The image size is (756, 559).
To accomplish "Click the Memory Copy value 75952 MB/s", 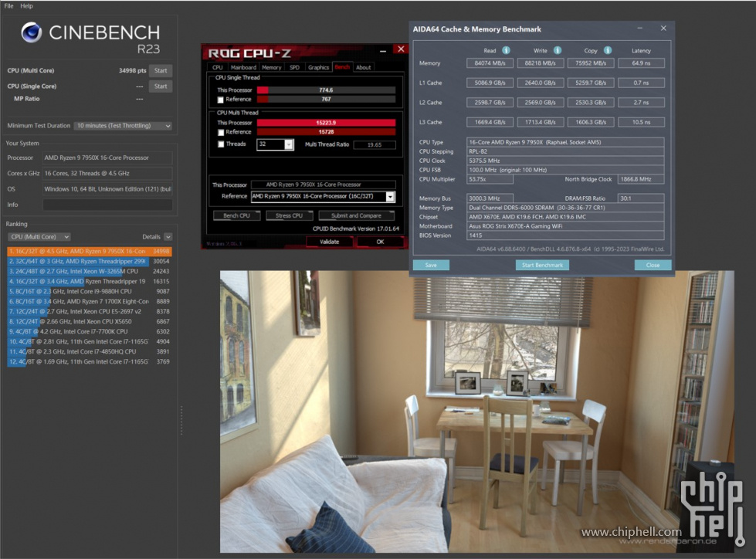I will (x=591, y=63).
